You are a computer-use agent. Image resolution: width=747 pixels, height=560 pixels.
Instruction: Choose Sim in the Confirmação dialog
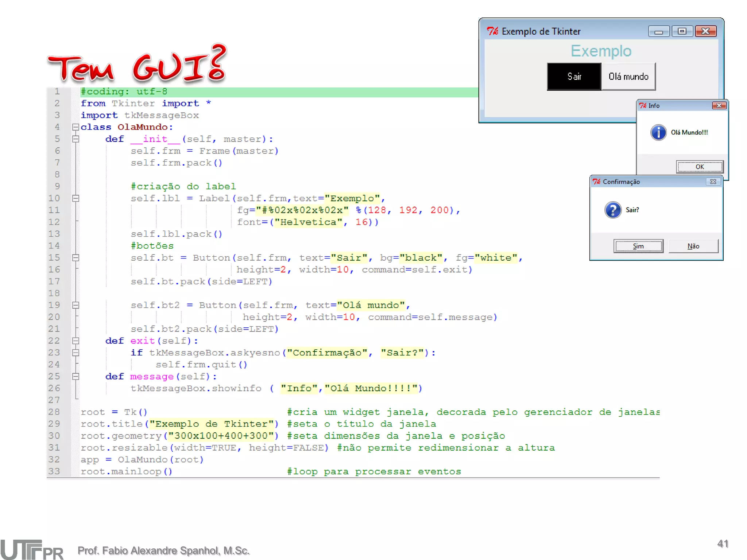point(638,246)
